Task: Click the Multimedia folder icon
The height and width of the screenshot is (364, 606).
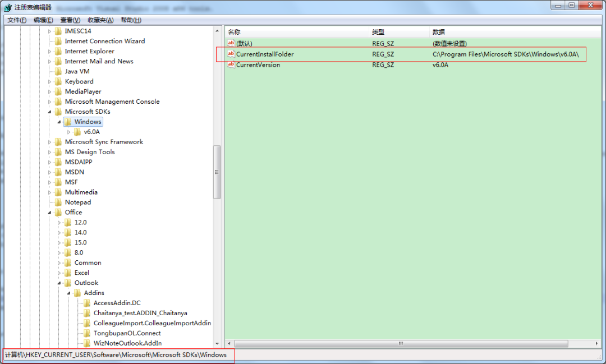Action: [58, 192]
